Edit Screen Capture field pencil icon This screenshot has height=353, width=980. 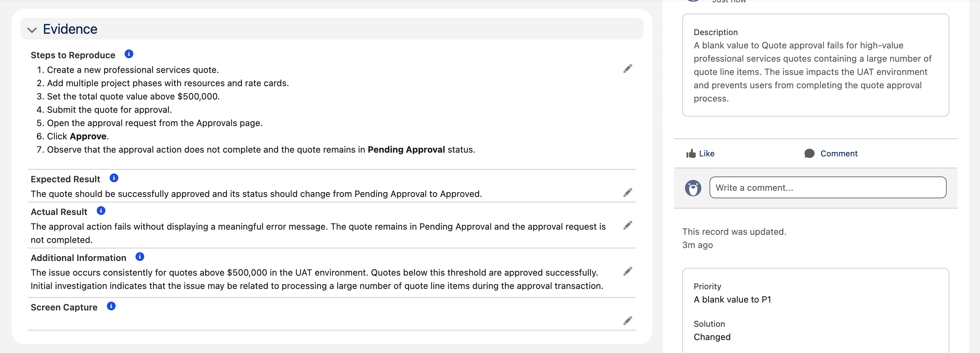(628, 321)
